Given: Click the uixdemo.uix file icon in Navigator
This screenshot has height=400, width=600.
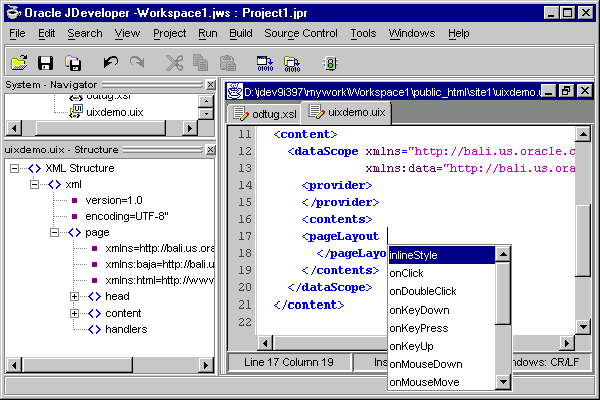Looking at the screenshot, I should (76, 112).
